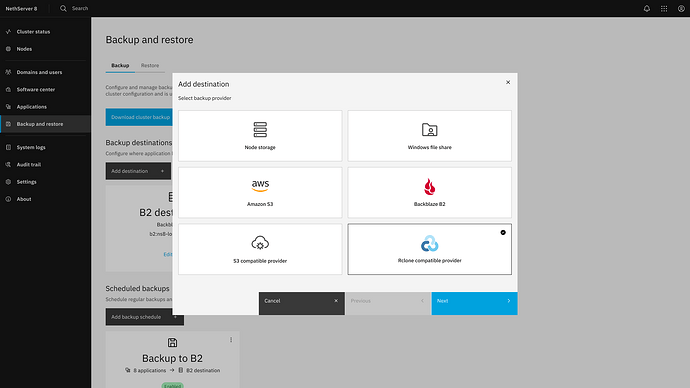Screen dimensions: 690x388
Task: Click the Audit trail sidebar icon
Action: pos(8,165)
